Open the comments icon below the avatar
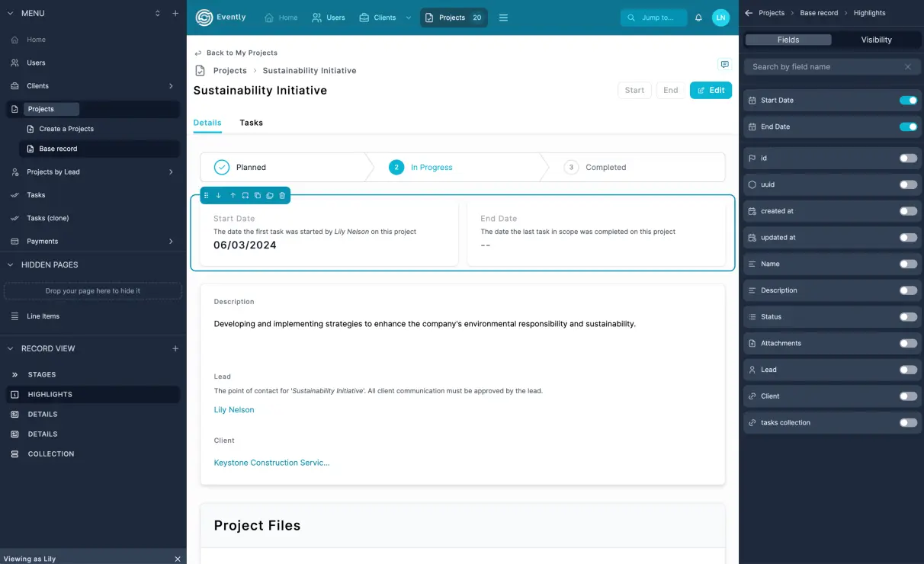Viewport: 924px width, 564px height. click(724, 65)
